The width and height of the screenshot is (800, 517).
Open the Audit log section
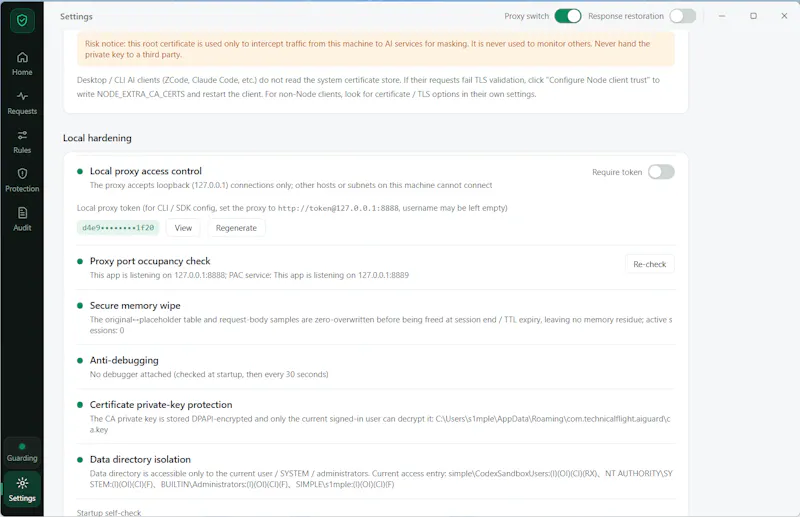(22, 219)
